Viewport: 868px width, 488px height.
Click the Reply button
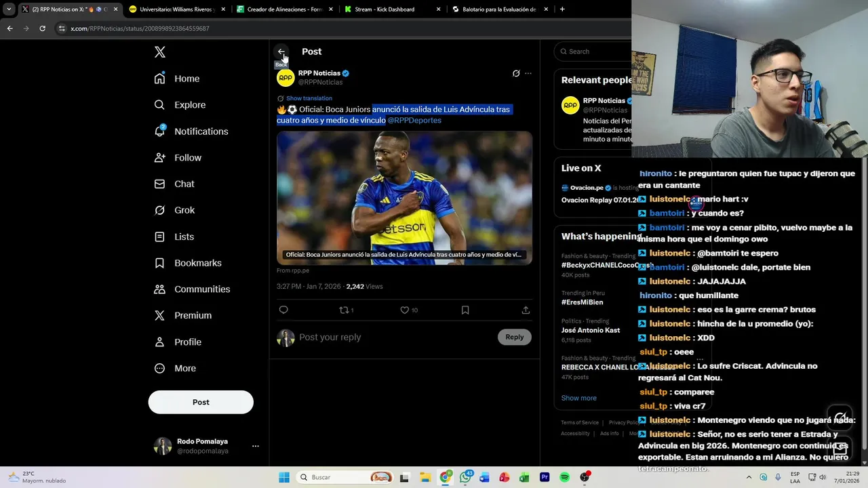coord(515,337)
